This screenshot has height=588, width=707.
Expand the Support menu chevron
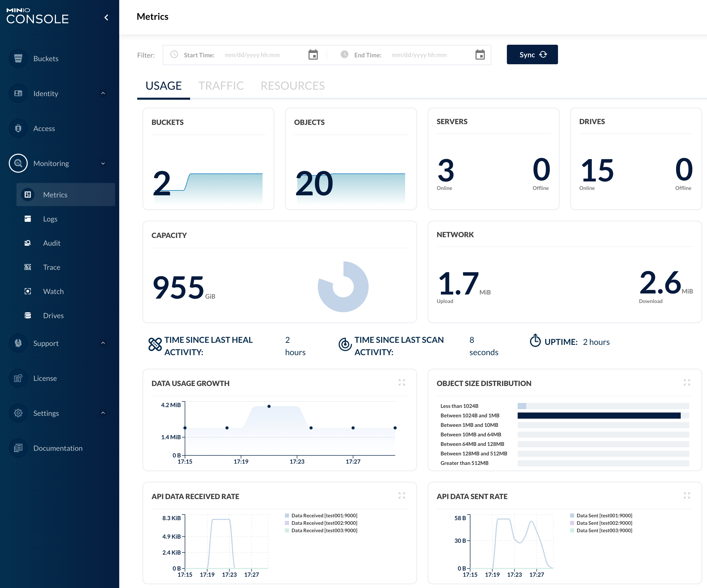tap(103, 343)
